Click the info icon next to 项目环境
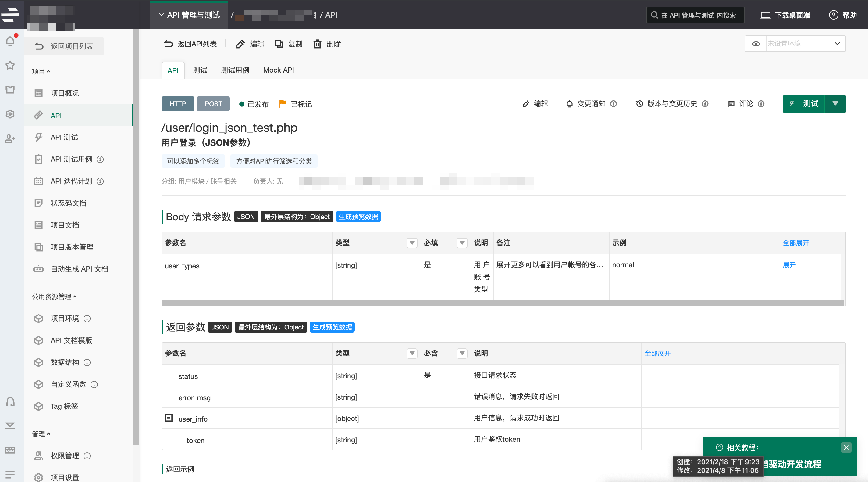The height and width of the screenshot is (482, 868). click(87, 318)
